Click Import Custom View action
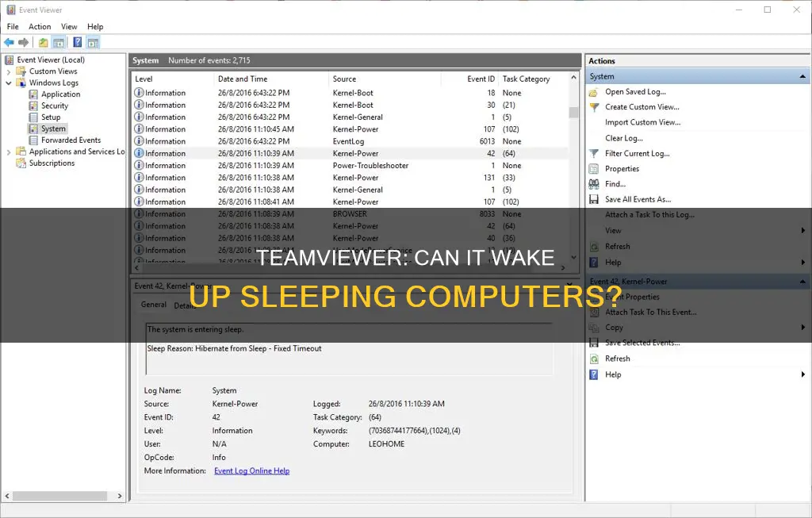812x518 pixels. click(x=642, y=122)
